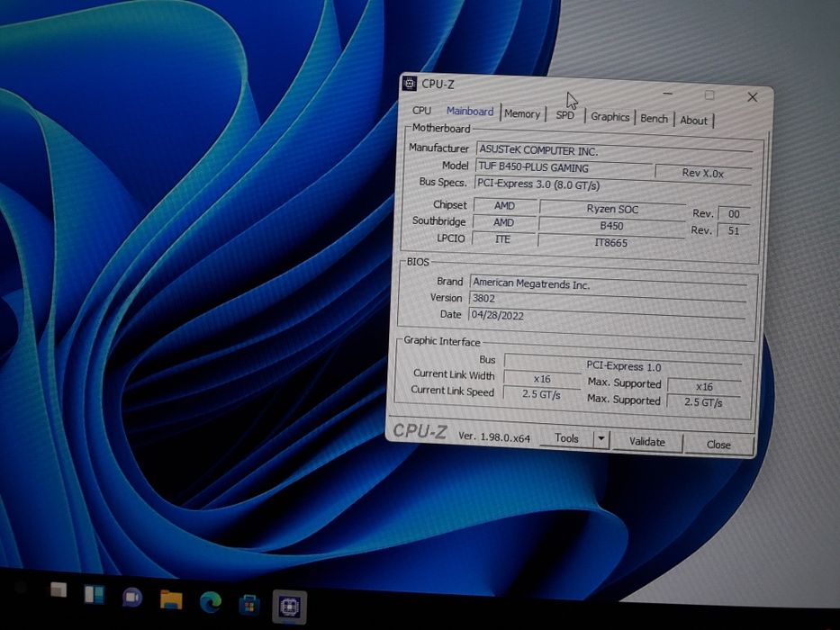Switch to the CPU tab
The width and height of the screenshot is (840, 630).
(x=421, y=110)
